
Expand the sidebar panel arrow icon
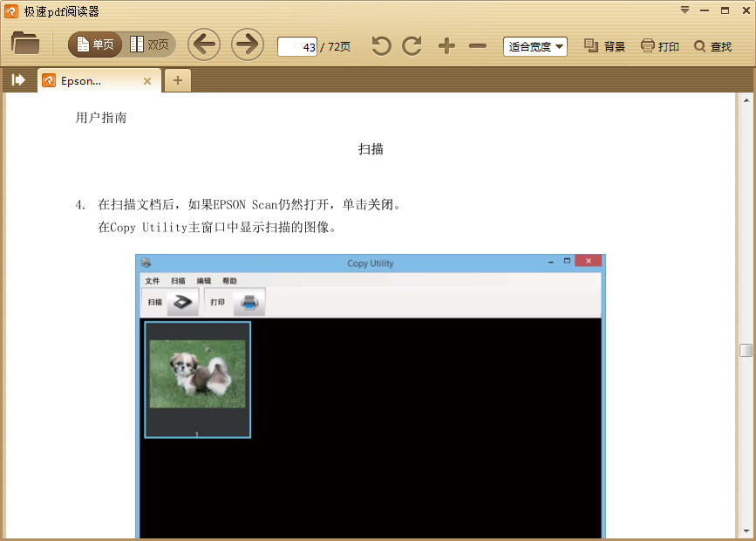(x=17, y=79)
